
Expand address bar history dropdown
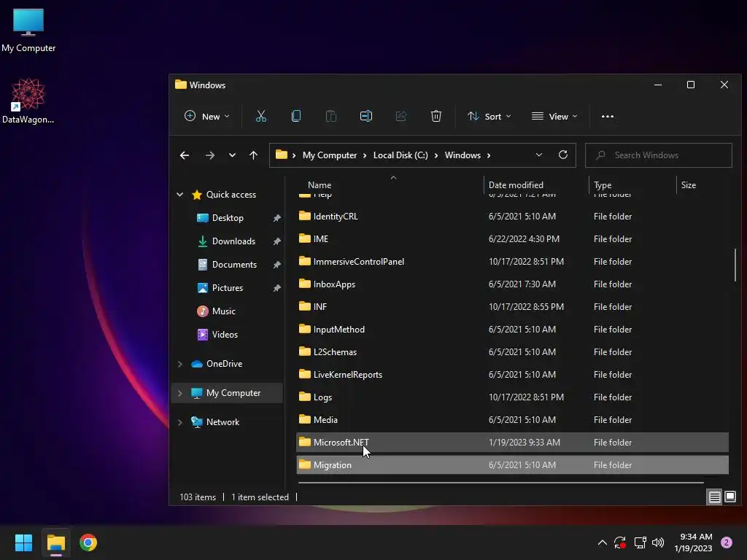tap(539, 155)
